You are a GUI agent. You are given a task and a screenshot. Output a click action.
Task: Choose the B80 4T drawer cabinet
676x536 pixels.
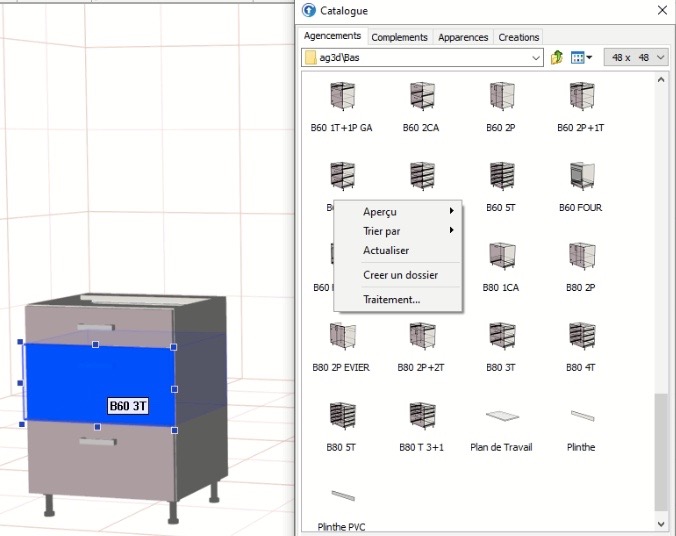coord(581,336)
